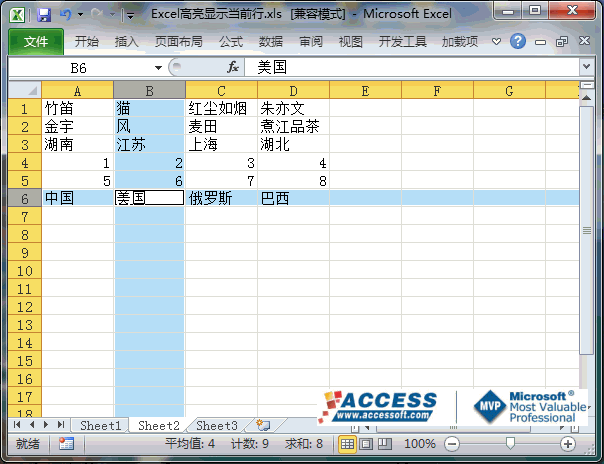Expand the ribbon with the chevron

click(x=496, y=41)
